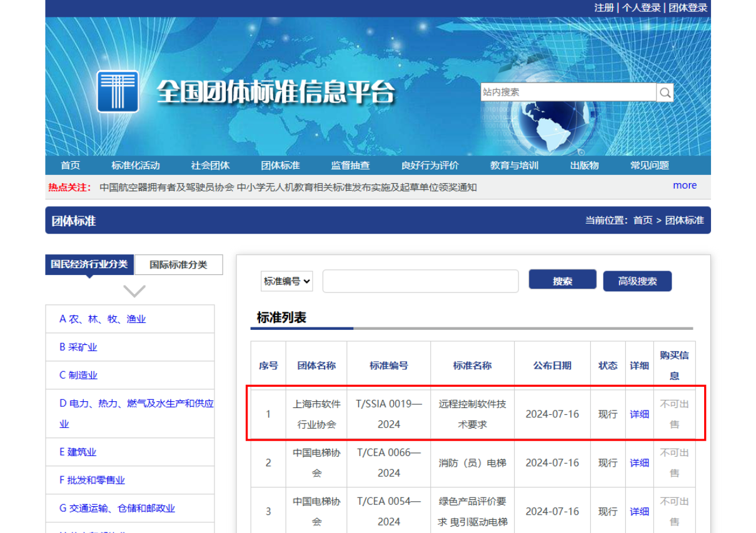Click the more link beside hot topics
Screen dimensions: 756x533
click(x=685, y=185)
